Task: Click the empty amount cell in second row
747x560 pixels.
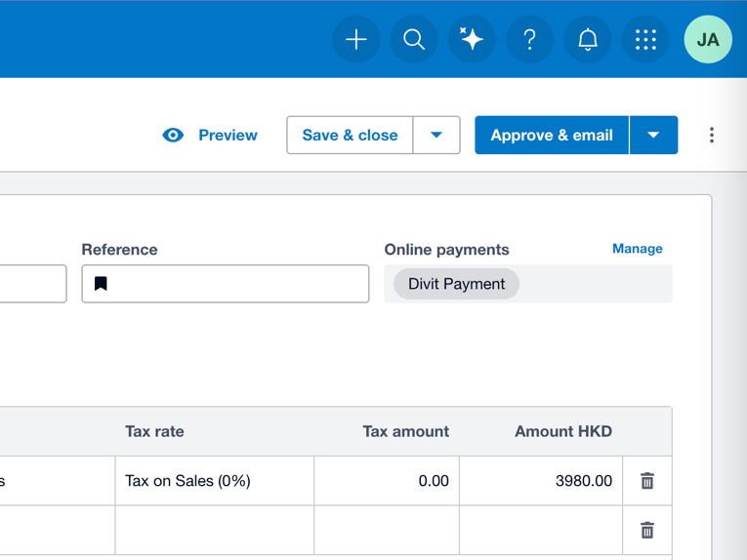Action: click(541, 530)
